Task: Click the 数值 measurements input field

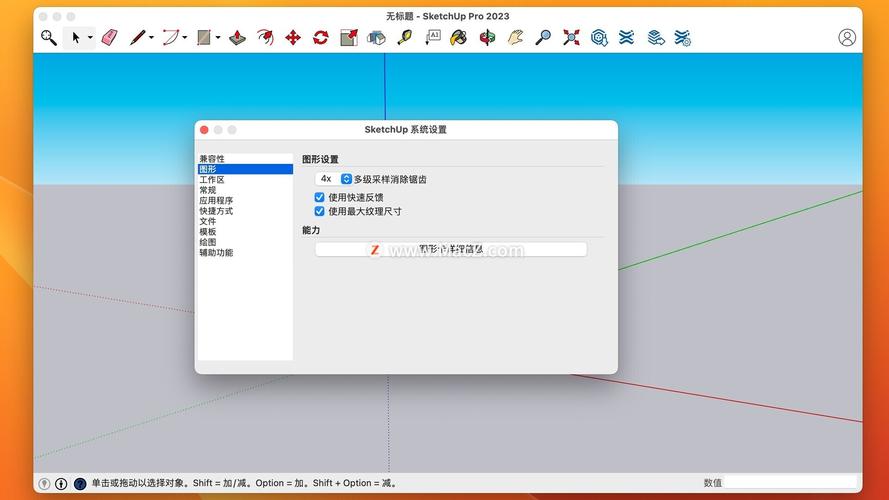Action: coord(790,482)
